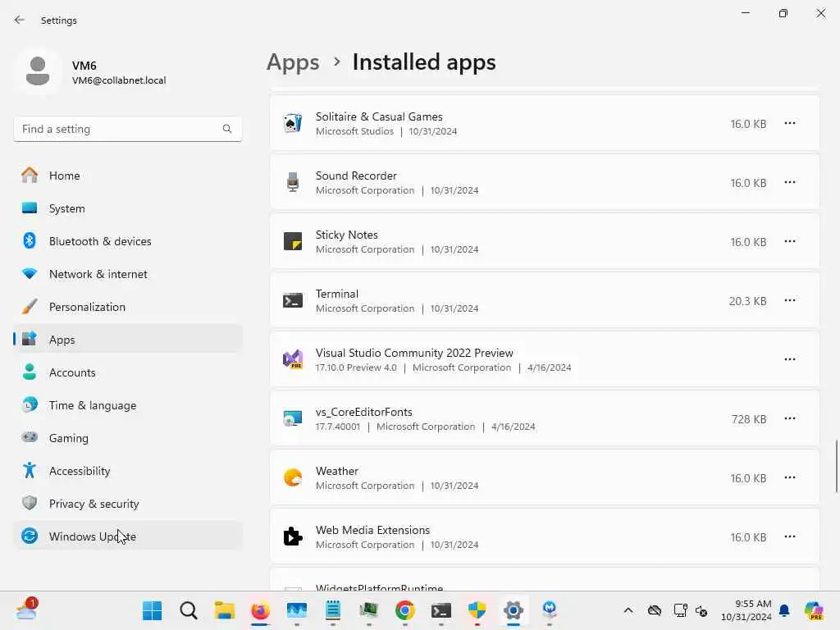
Task: Open System settings in sidebar
Action: coord(127,208)
